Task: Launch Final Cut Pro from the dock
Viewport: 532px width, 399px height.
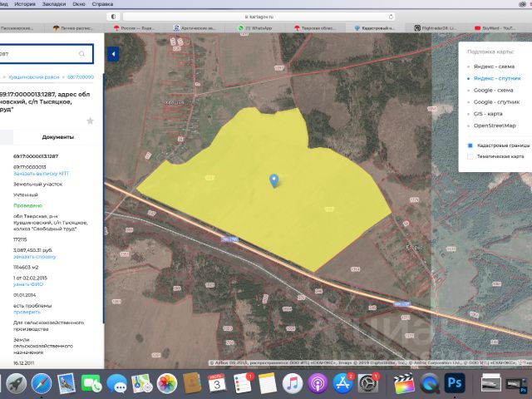Action: pos(404,382)
